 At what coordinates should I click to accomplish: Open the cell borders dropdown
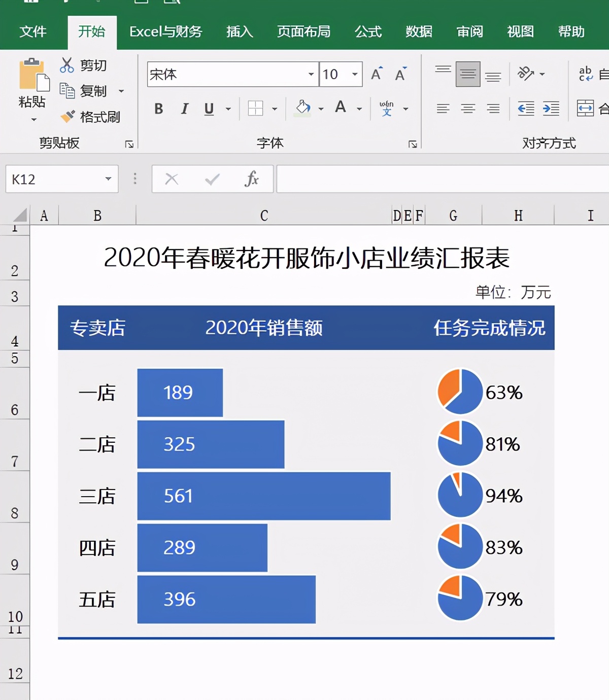[x=275, y=108]
